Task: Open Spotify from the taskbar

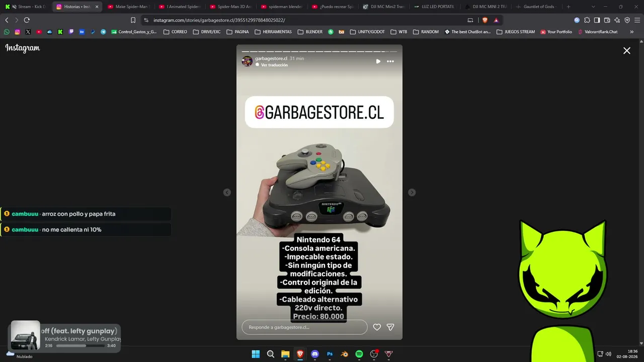Action: pyautogui.click(x=359, y=354)
